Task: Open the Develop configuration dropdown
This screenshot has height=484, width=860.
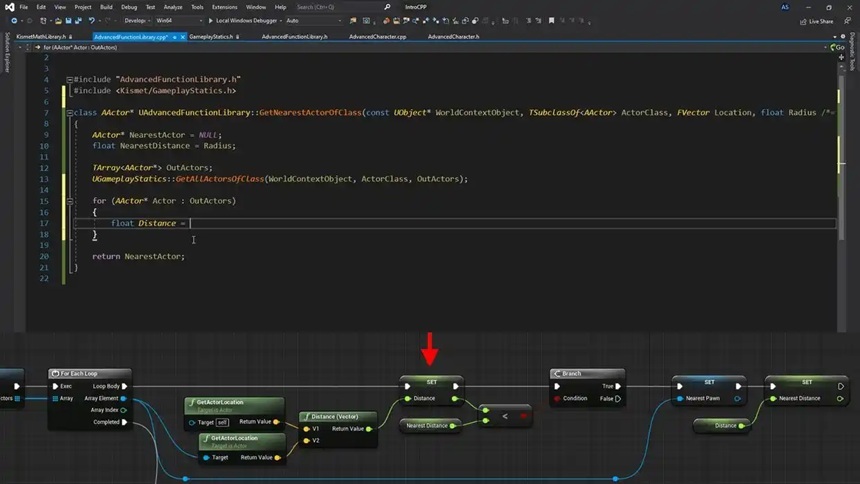Action: coord(137,21)
